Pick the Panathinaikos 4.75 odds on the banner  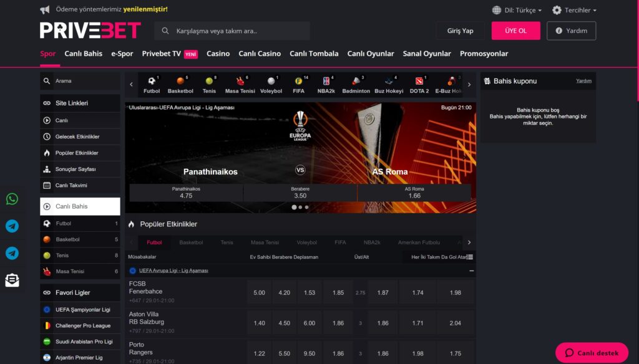pyautogui.click(x=186, y=193)
